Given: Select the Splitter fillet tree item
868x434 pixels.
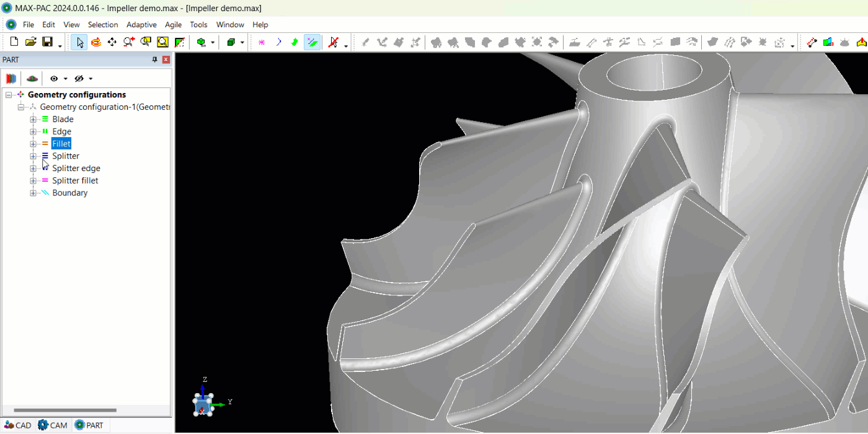Looking at the screenshot, I should click(75, 180).
